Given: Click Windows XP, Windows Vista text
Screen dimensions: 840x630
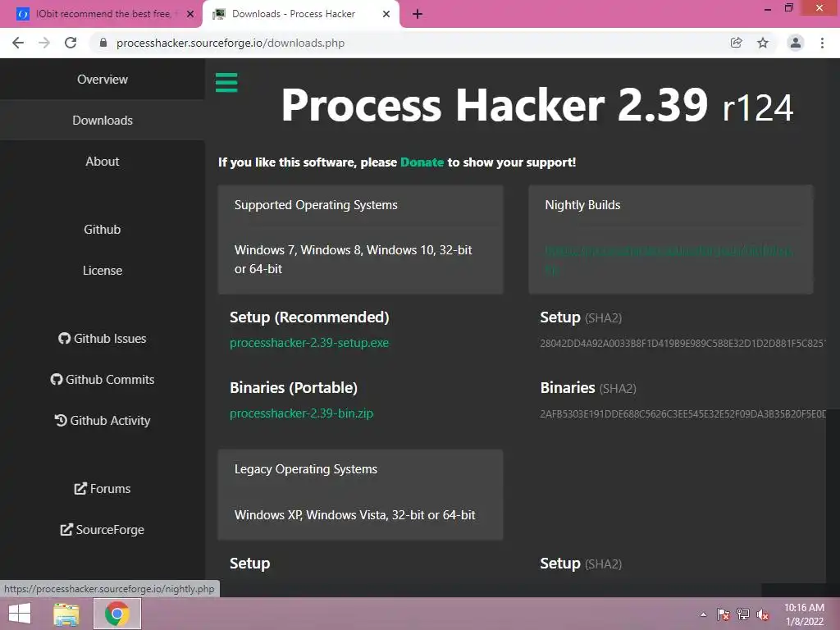Looking at the screenshot, I should pyautogui.click(x=354, y=515).
